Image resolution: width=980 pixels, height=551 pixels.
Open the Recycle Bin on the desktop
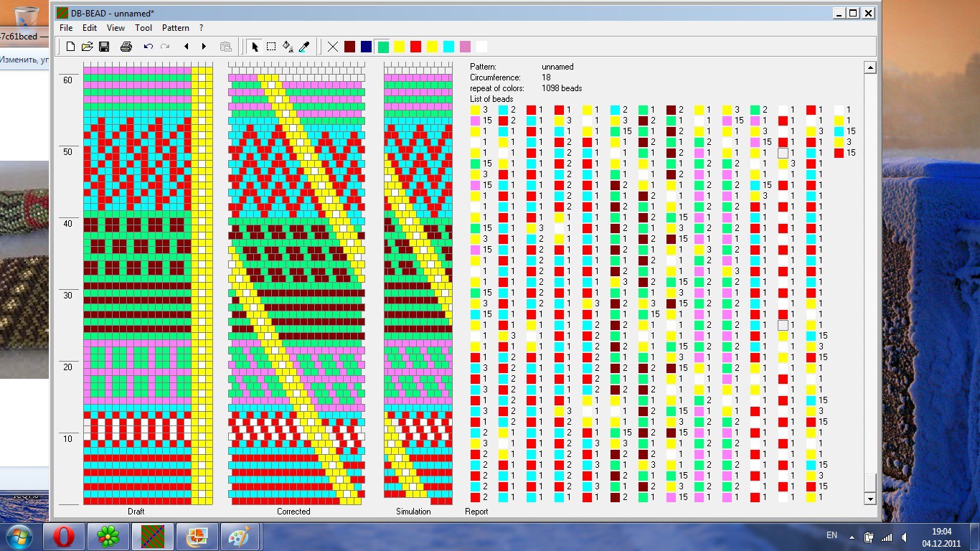(25, 16)
